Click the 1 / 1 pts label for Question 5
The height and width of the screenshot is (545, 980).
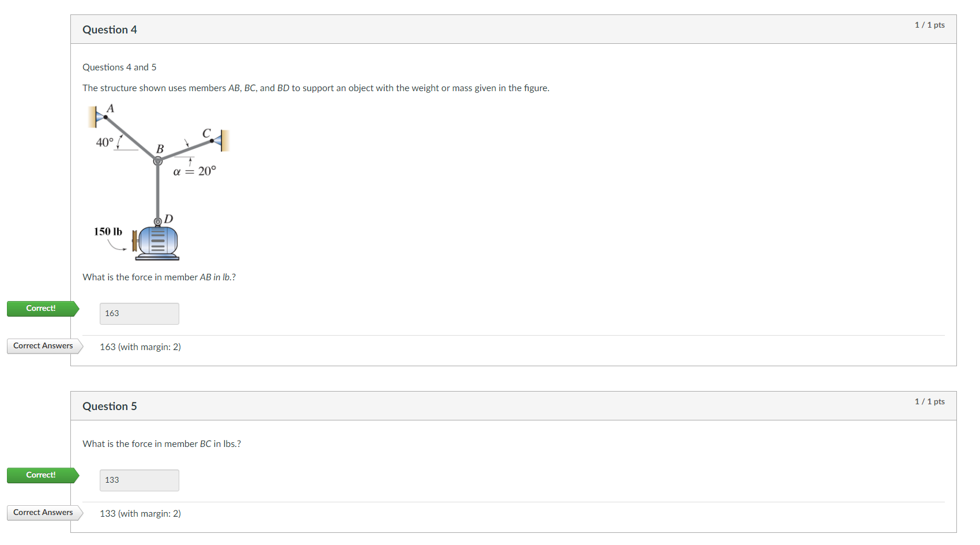[930, 401]
